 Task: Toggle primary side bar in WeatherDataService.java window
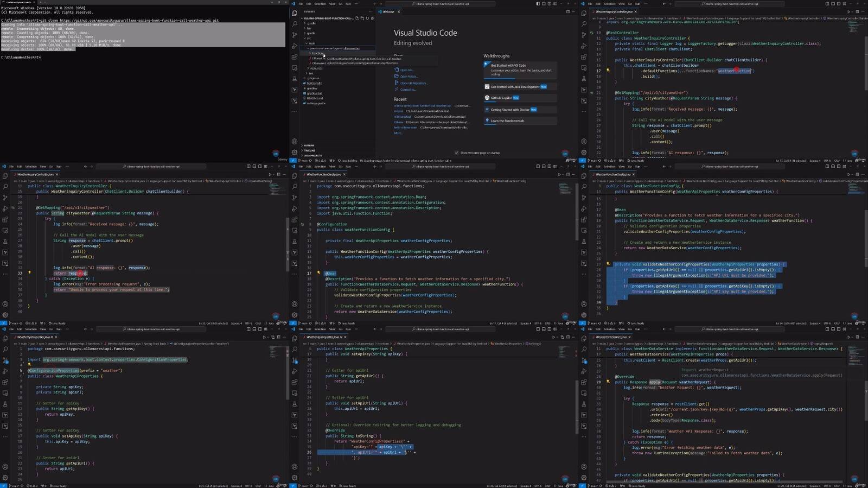click(x=827, y=329)
